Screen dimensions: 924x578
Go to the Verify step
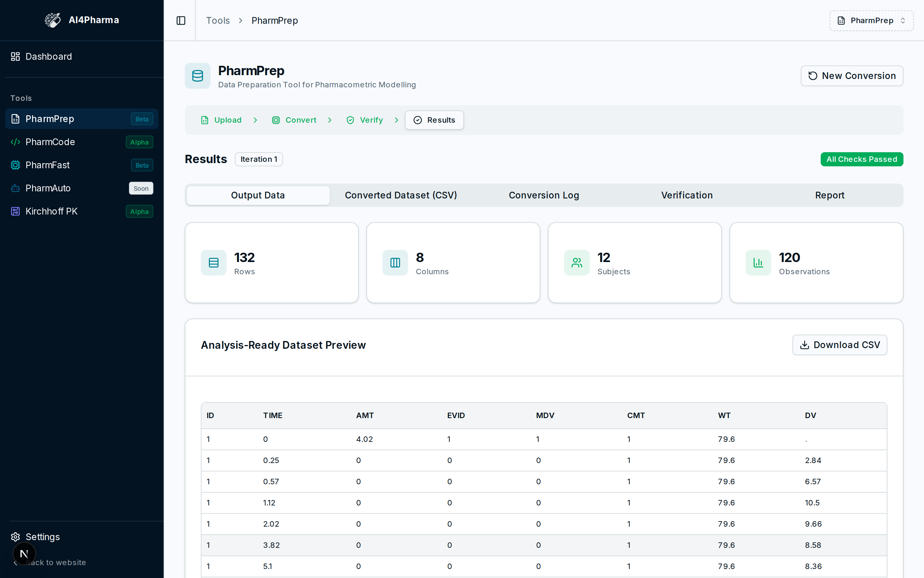coord(365,120)
